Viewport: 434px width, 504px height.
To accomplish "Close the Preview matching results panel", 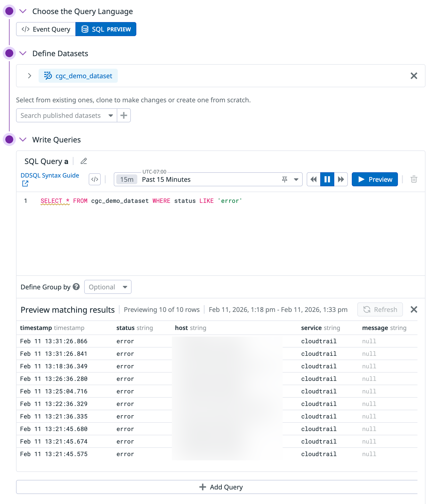I will tap(414, 309).
